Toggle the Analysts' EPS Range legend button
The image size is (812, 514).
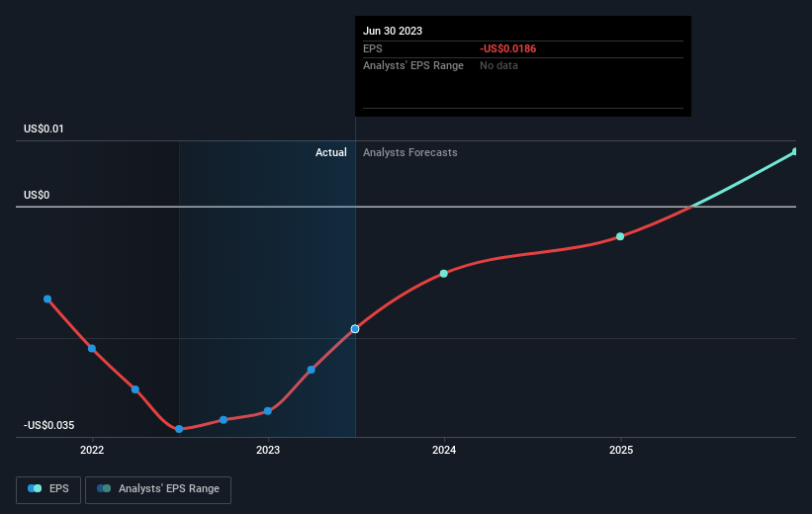tap(158, 489)
